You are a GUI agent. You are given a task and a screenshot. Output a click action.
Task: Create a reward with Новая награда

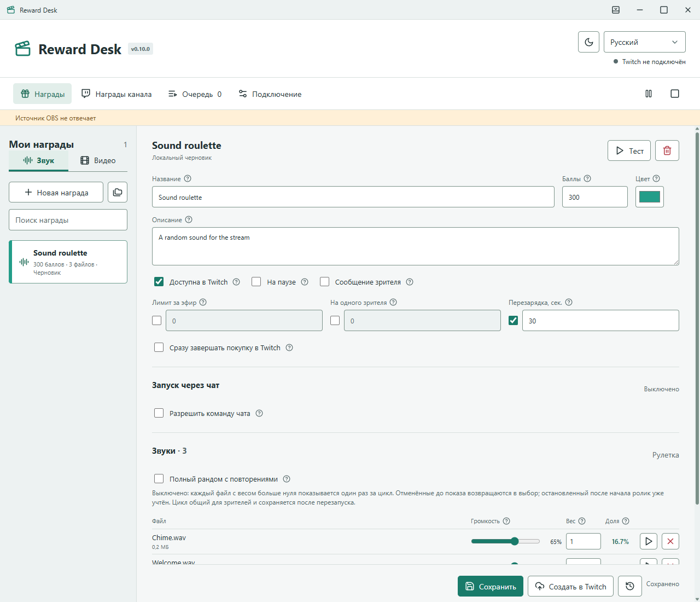click(56, 192)
